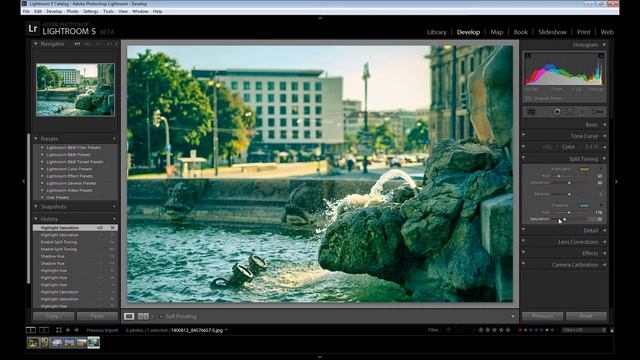Open Grid view icon in filmstrip bar
640x360 pixels.
click(x=59, y=330)
